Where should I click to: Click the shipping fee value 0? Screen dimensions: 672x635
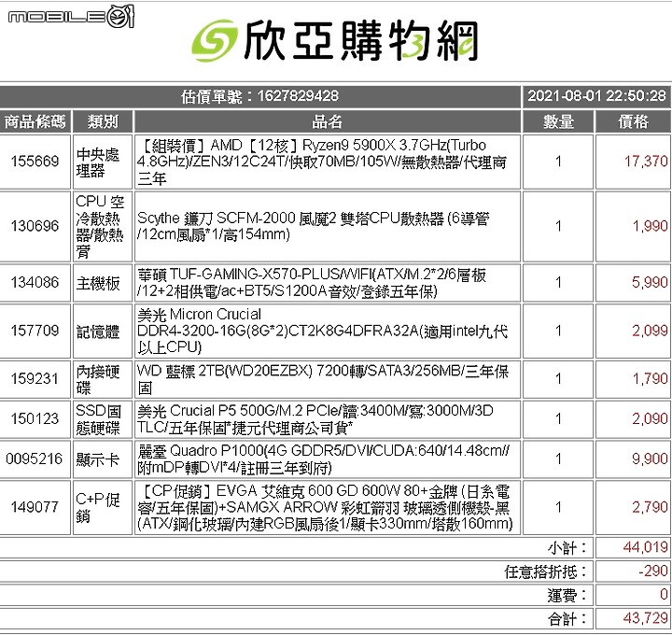[x=664, y=595]
